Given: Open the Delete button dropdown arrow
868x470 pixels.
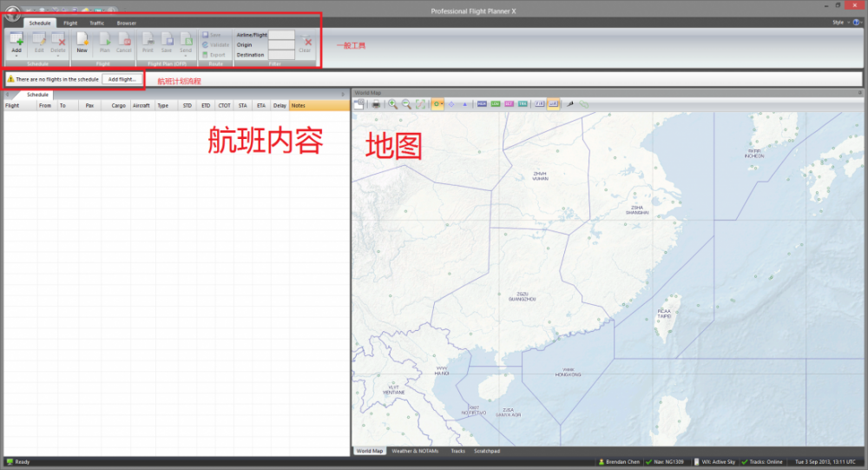Looking at the screenshot, I should tap(57, 56).
